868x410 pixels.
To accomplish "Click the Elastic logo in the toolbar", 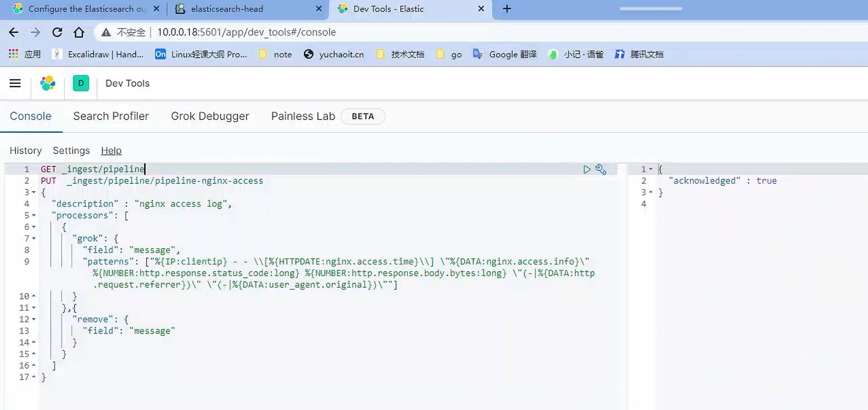I will pos(48,83).
